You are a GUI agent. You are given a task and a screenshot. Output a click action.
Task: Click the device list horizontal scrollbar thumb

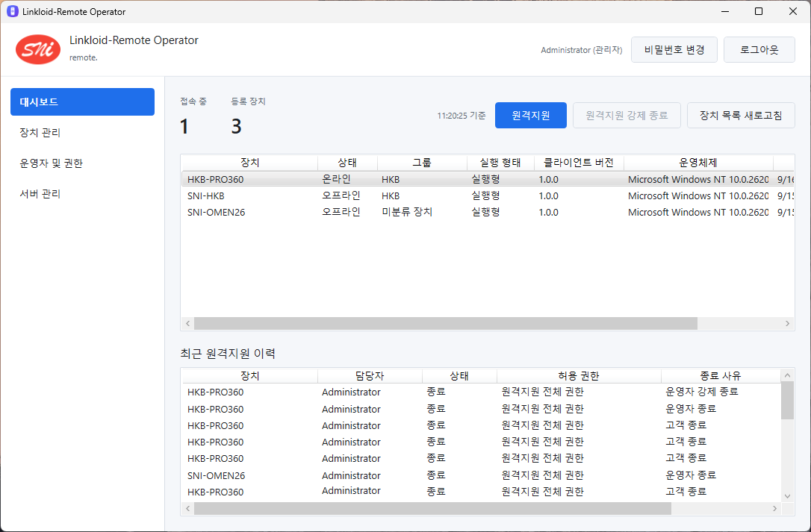pyautogui.click(x=445, y=324)
